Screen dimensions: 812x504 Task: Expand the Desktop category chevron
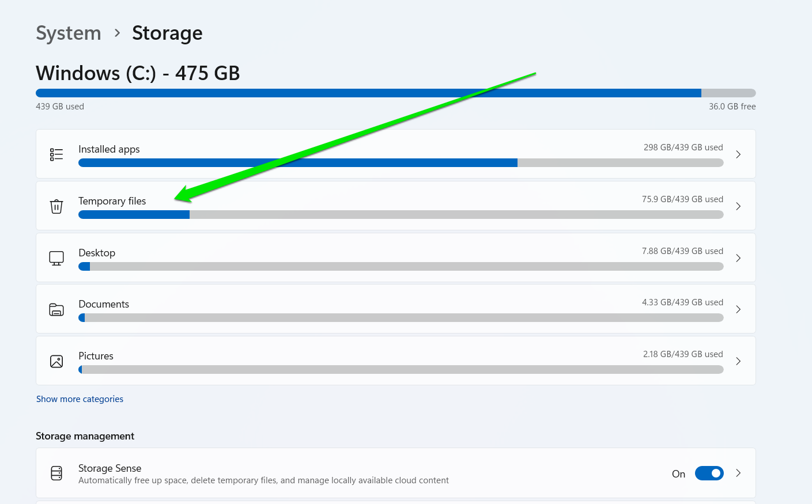(x=738, y=258)
